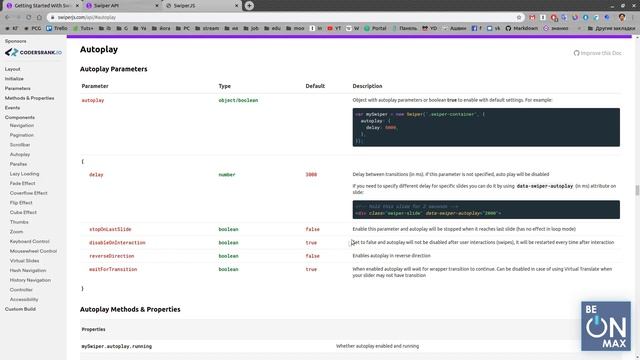Open Zoom component docs
This screenshot has width=640, height=360.
pos(16,232)
